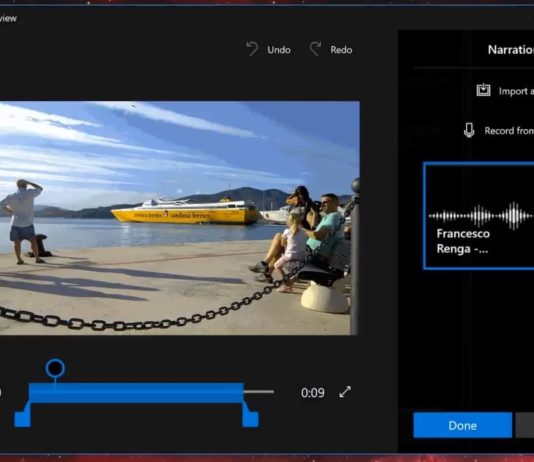The height and width of the screenshot is (462, 534).
Task: Click the Import audio label
Action: click(x=516, y=91)
